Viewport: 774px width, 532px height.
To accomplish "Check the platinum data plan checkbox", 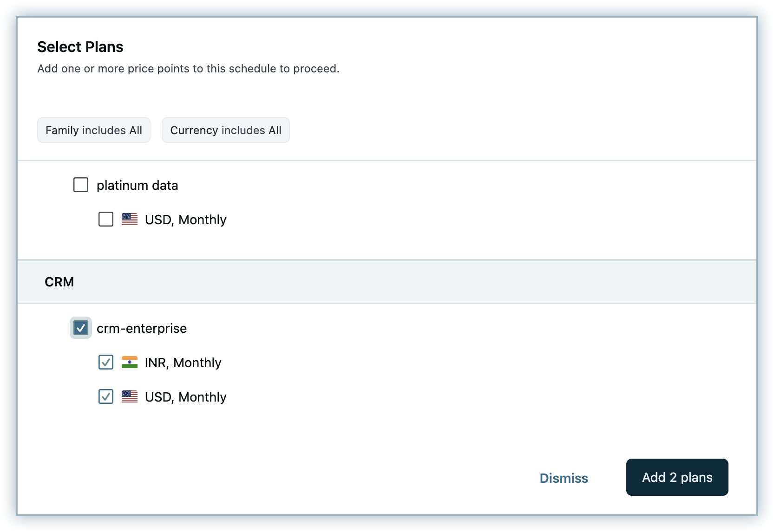I will tap(81, 185).
